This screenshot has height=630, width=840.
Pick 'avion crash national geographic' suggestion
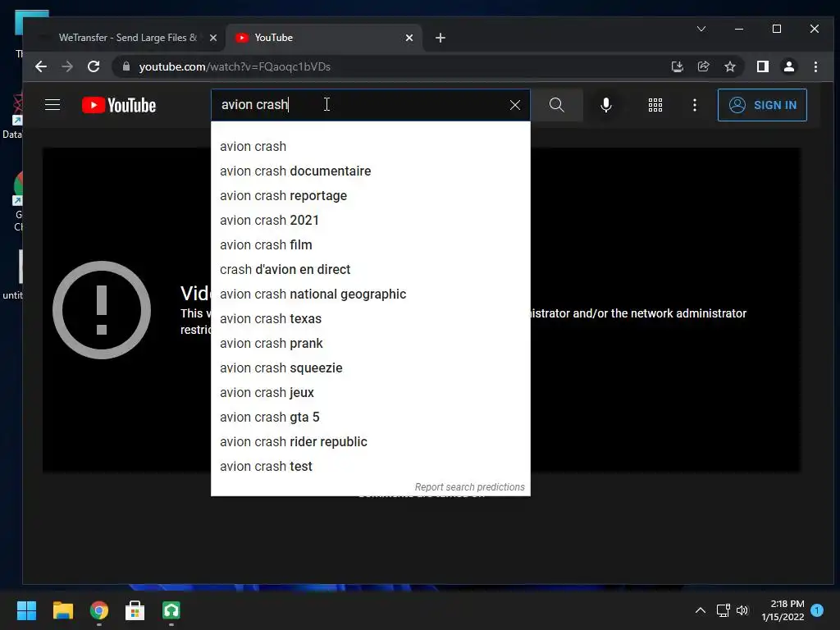pyautogui.click(x=371, y=294)
